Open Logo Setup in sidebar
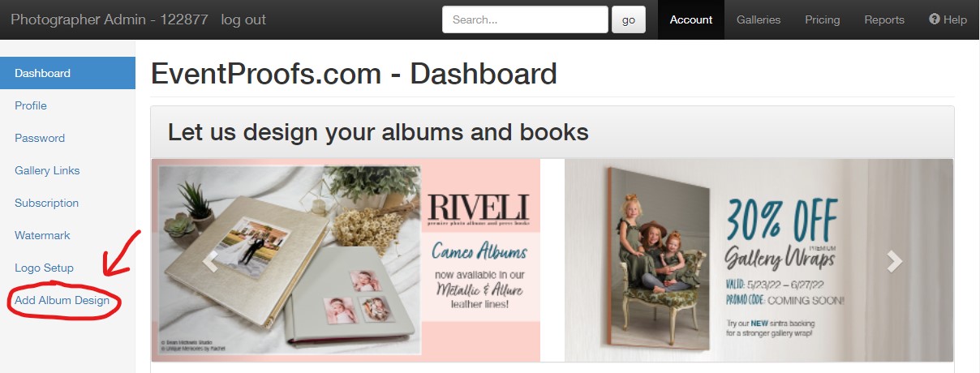The image size is (980, 373). tap(44, 268)
